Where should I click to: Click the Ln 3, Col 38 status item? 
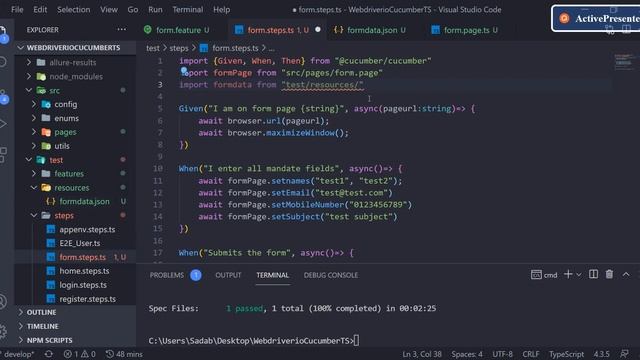pos(422,354)
